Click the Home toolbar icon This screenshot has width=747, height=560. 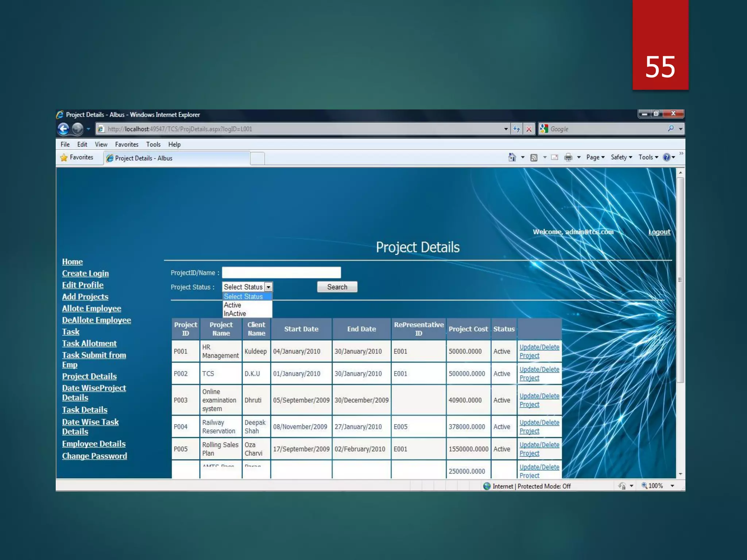[512, 157]
